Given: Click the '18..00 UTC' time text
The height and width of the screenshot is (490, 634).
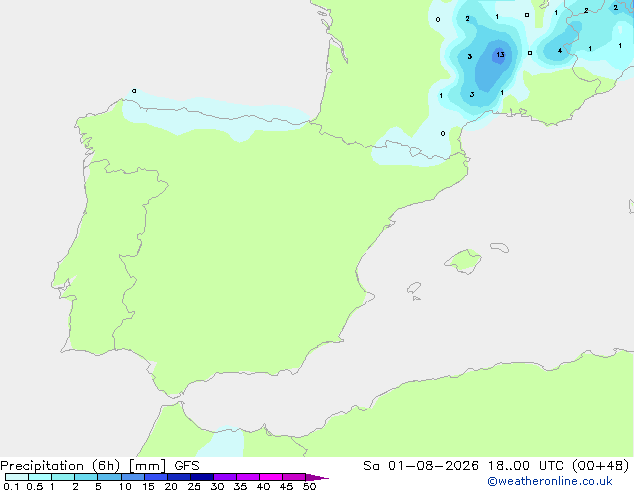Looking at the screenshot, I should tap(527, 466).
